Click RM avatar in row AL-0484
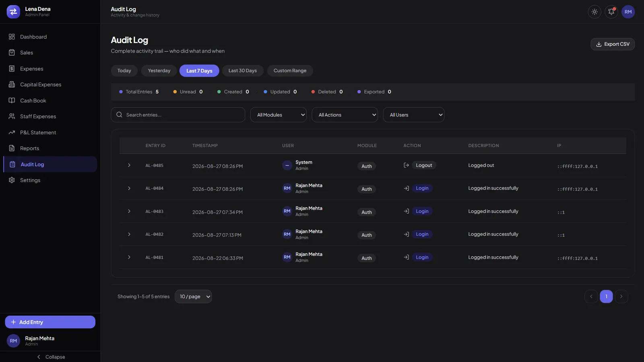This screenshot has width=644, height=362. (x=287, y=188)
